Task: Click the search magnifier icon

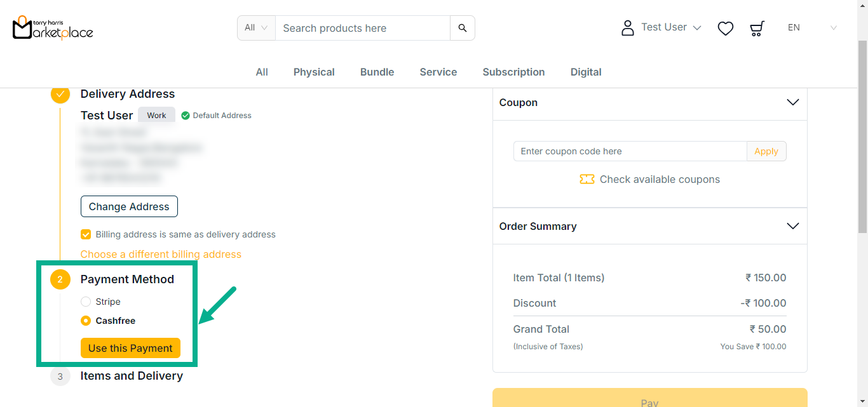Action: (463, 28)
